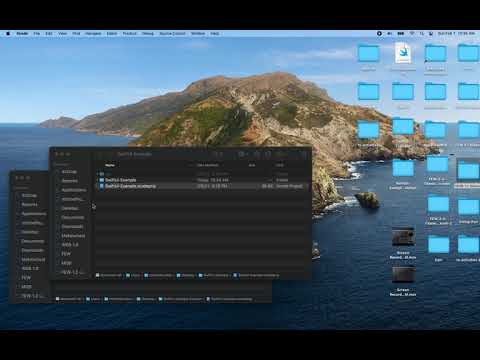Open the Window menu

click(198, 34)
